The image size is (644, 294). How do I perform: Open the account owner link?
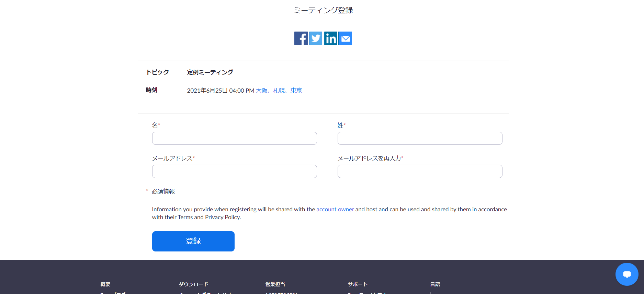pyautogui.click(x=335, y=209)
